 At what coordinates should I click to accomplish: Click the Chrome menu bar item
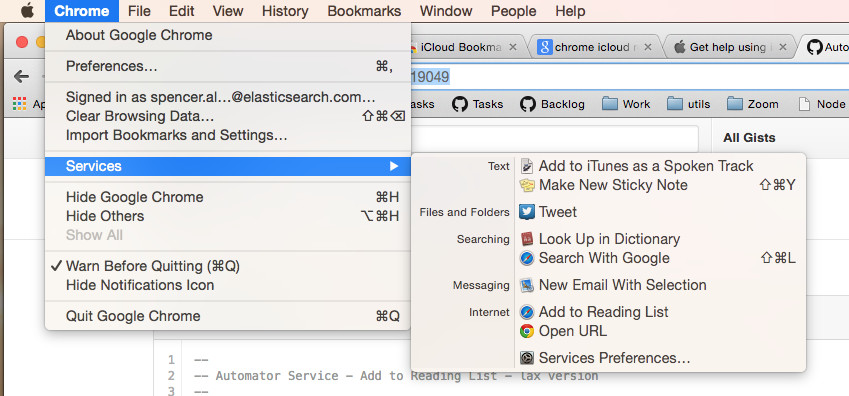[82, 11]
